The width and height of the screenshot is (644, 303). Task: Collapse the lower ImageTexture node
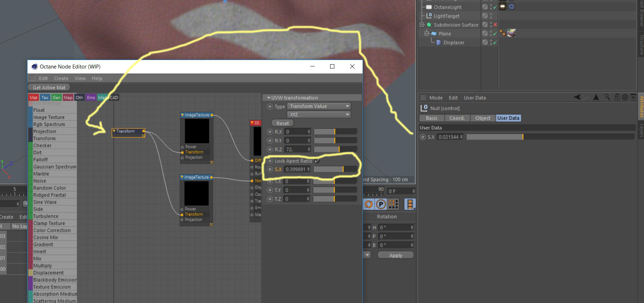[x=182, y=177]
